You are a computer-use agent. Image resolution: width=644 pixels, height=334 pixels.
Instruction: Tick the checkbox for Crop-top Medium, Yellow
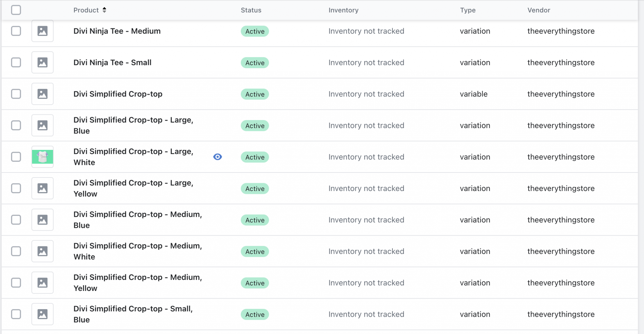pos(16,282)
